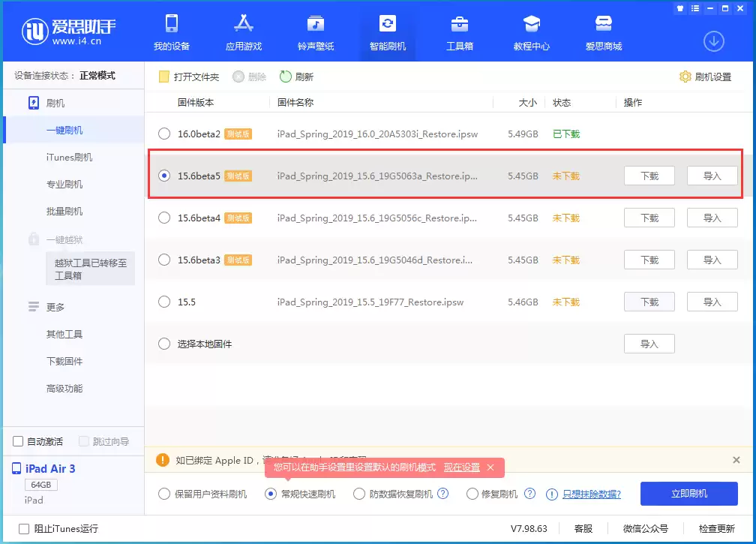Screen dimensions: 756x544
Task: Click the 立即刷机 button
Action: (688, 494)
